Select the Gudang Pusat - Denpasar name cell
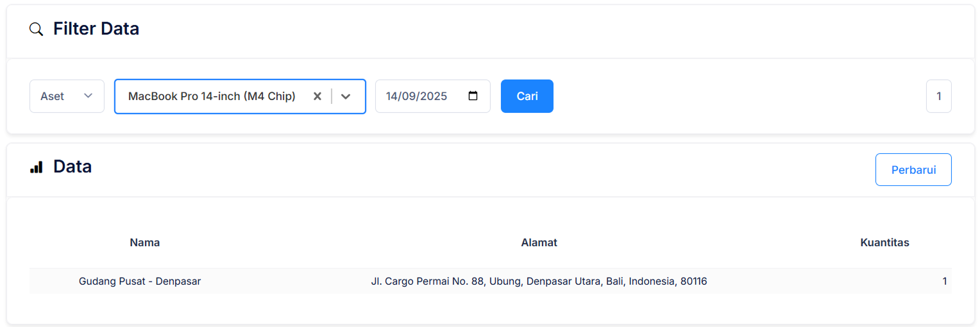 (140, 281)
